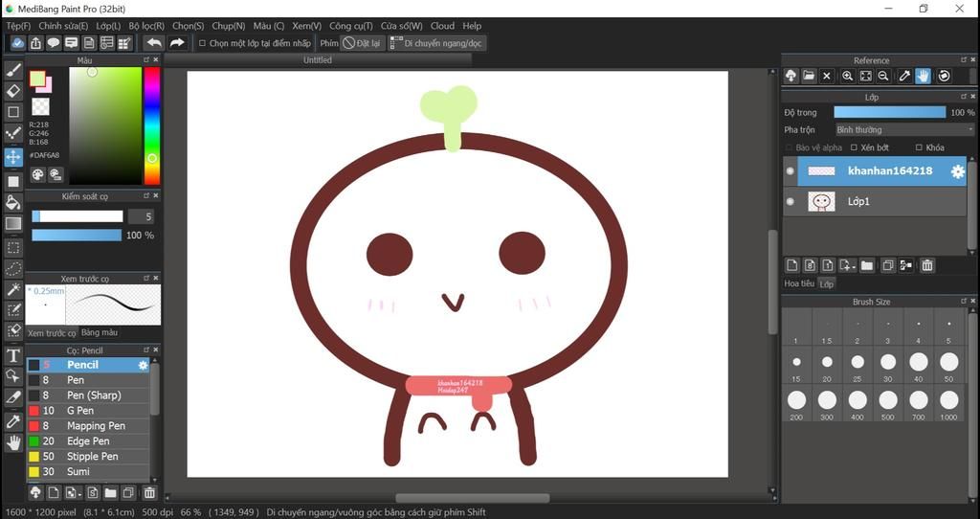Select the Move tool
The height and width of the screenshot is (519, 980).
13,156
